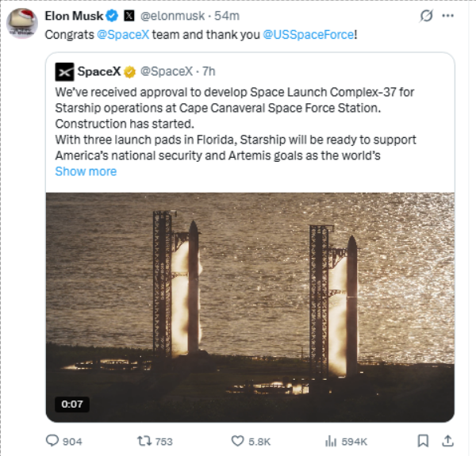Expand quoted post with Show more
This screenshot has height=456, width=476.
point(86,171)
